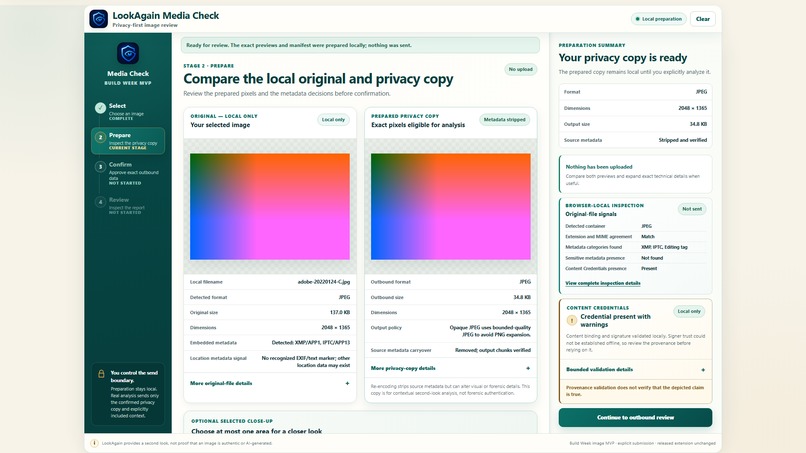Click the warning icon beside Credential present

point(572,320)
